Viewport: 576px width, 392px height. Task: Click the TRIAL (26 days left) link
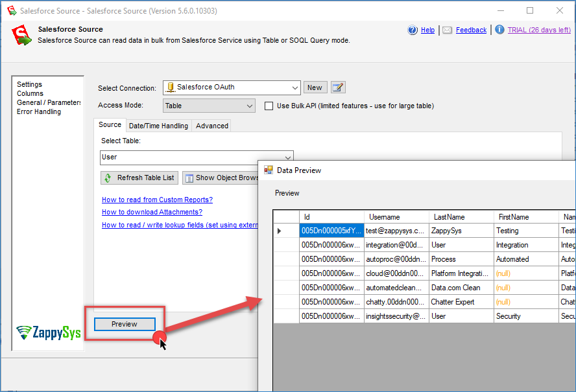[x=539, y=30]
